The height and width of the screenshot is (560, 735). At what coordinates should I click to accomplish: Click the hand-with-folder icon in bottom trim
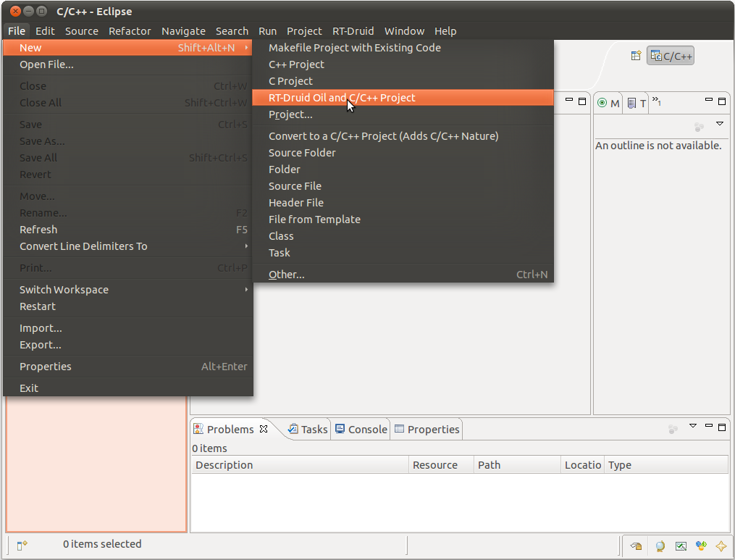(636, 546)
